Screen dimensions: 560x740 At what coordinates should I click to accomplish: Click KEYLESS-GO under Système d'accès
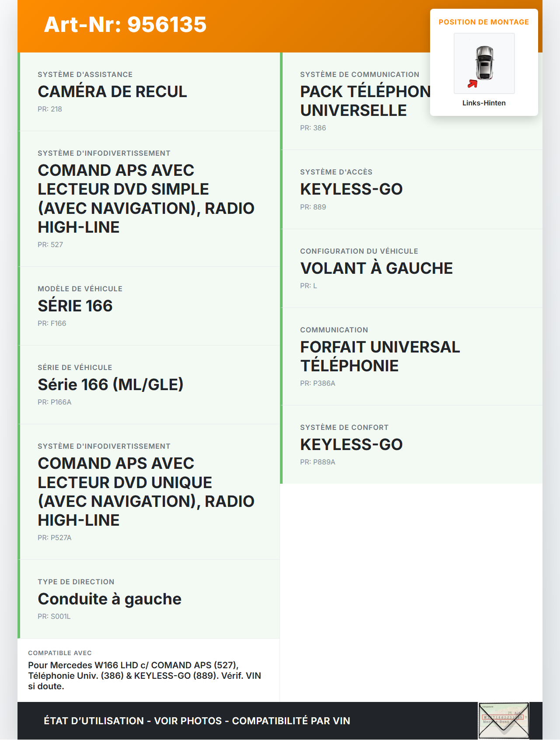[351, 189]
